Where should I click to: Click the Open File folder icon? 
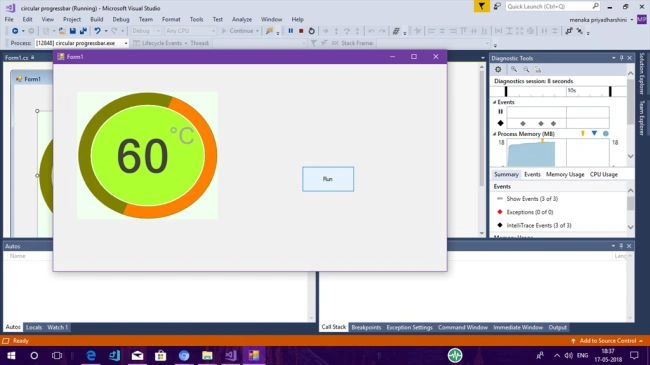pos(62,31)
